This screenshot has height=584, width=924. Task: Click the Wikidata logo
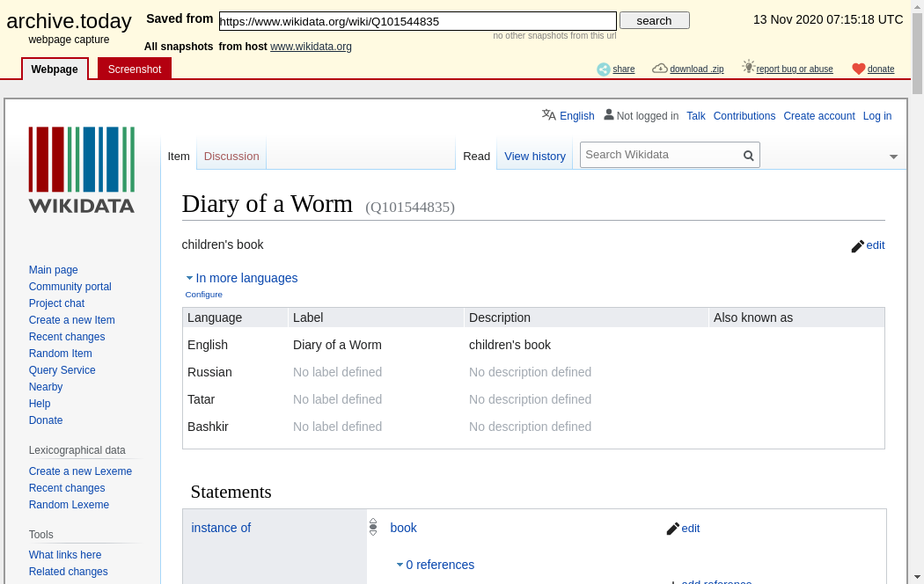coord(81,170)
